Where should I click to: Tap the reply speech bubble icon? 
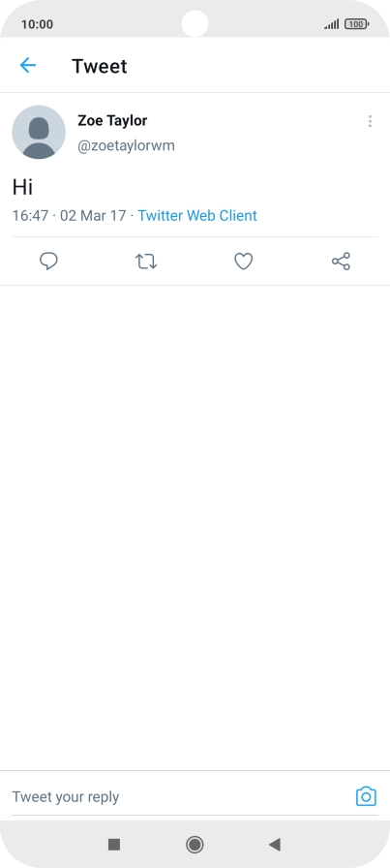point(48,262)
